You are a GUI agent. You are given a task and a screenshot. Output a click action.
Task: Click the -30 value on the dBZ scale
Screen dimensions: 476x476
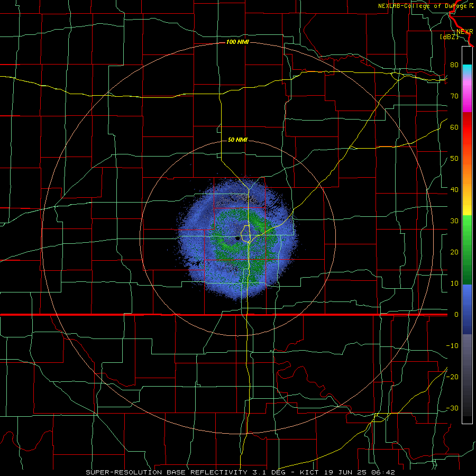click(452, 408)
